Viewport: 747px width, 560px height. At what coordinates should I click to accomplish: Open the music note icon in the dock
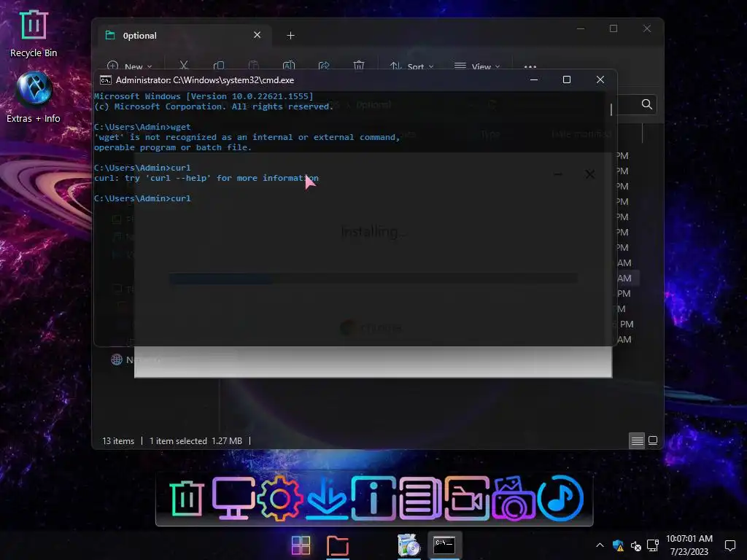(560, 498)
